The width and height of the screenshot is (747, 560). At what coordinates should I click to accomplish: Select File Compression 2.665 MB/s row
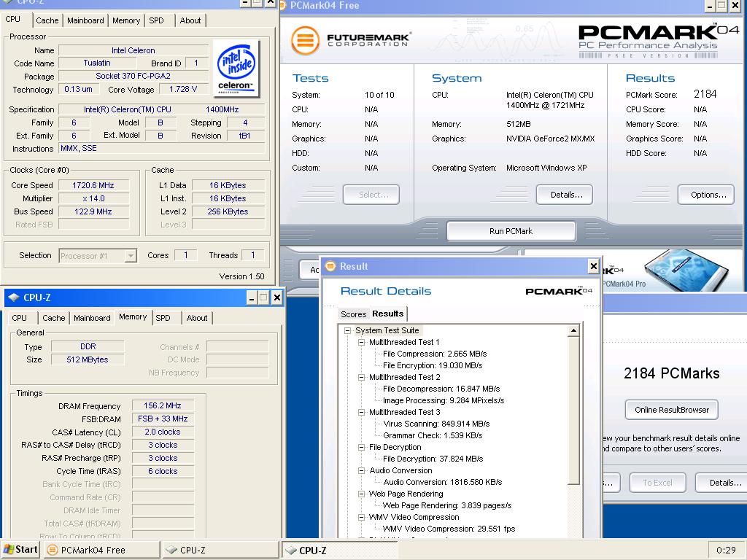point(435,354)
